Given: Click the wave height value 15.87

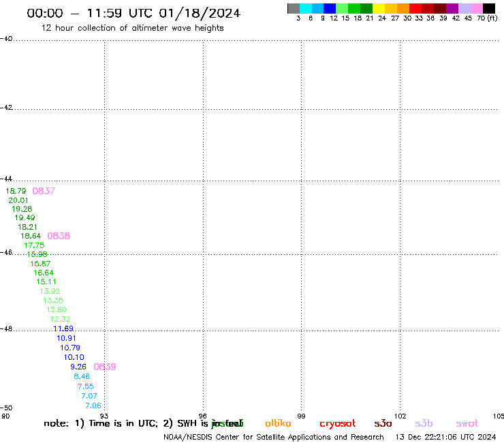Looking at the screenshot, I should [40, 264].
